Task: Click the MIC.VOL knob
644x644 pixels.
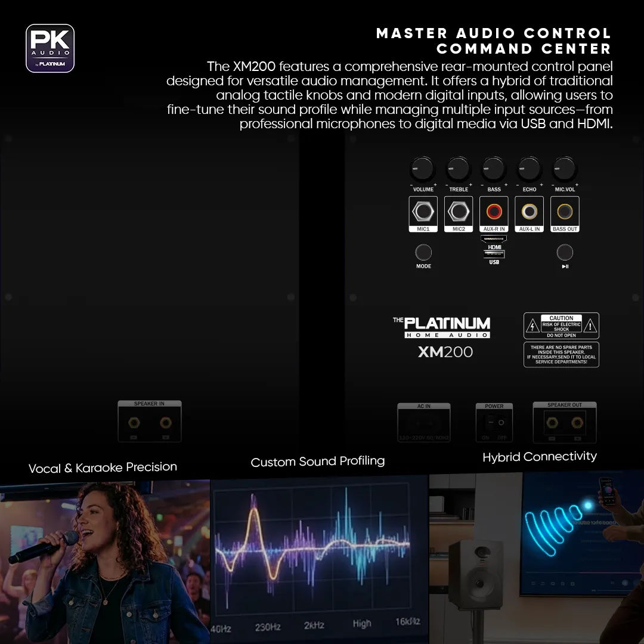Action: (x=565, y=169)
